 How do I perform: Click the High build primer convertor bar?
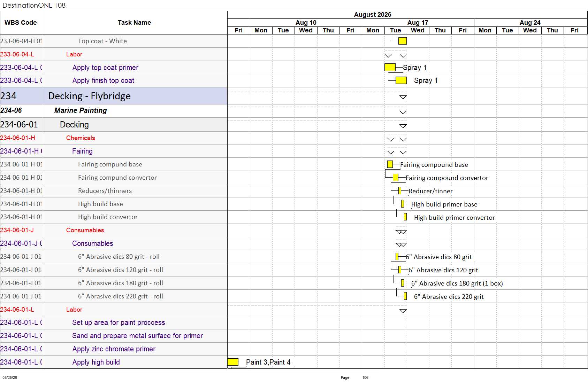coord(405,217)
